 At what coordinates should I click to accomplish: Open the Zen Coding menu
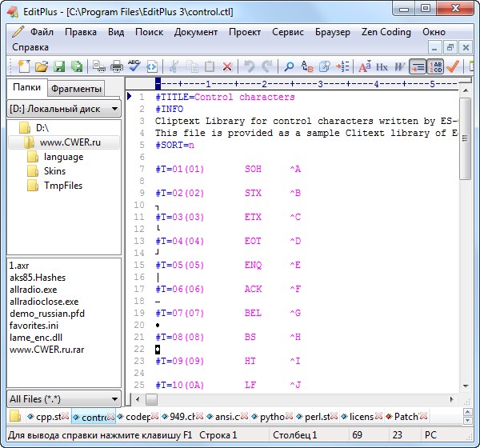[385, 32]
